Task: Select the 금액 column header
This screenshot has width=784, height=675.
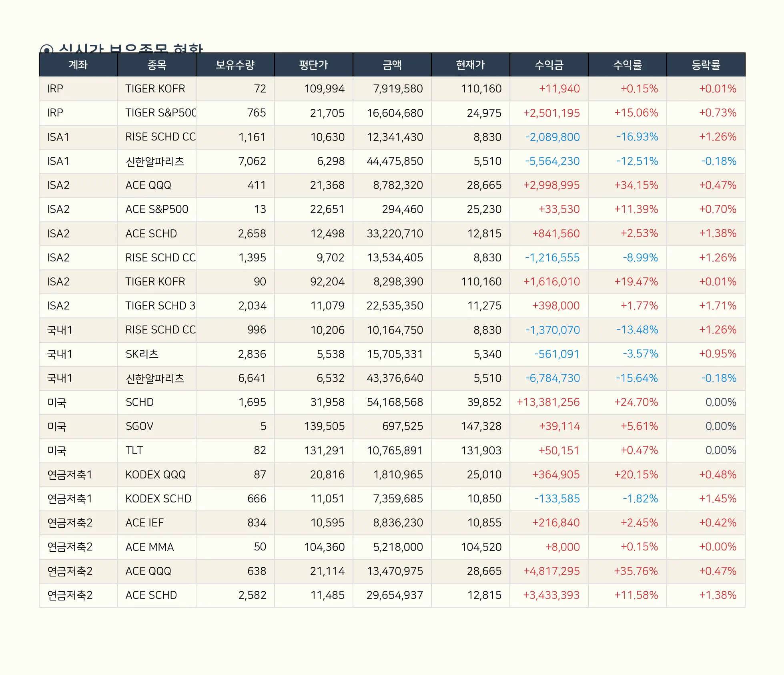Action: [392, 65]
